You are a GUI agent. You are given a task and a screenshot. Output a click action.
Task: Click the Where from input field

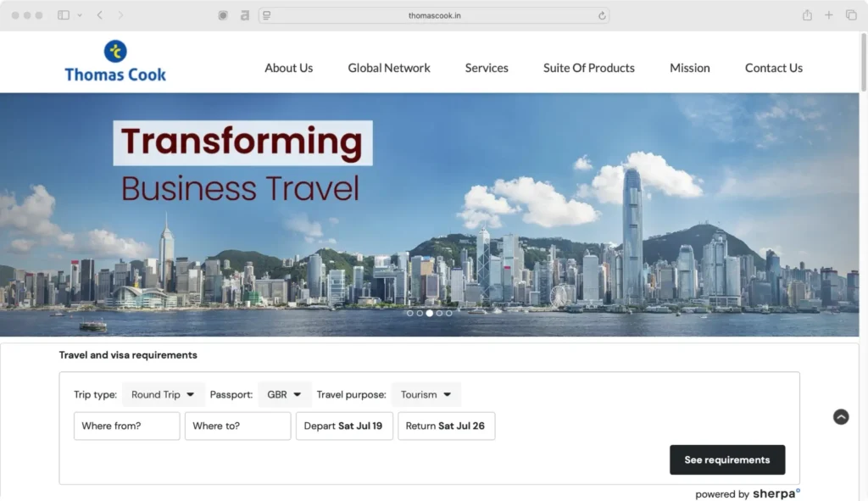(125, 426)
